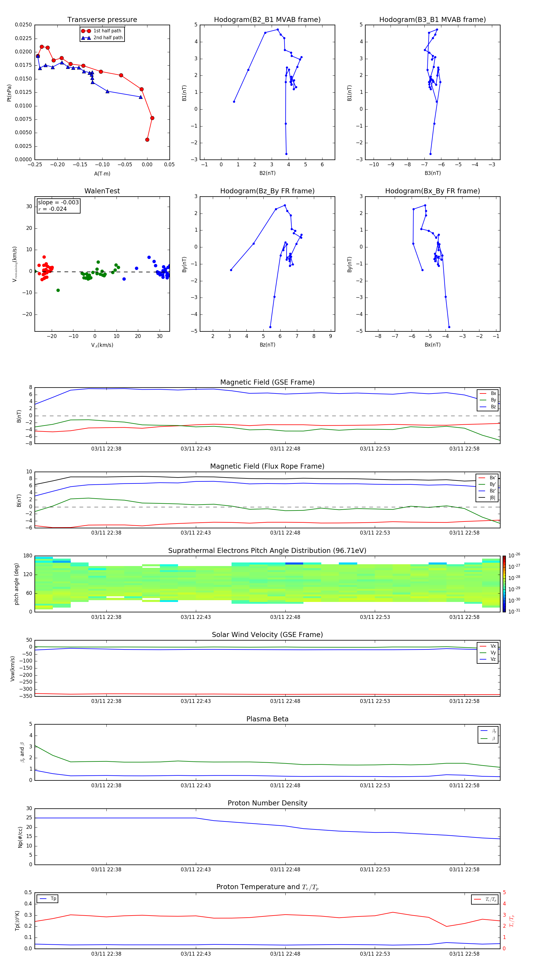Viewport: 535px width, 980px height.
Task: Click '03/11 22:48' tick under Plasma Beta
Action: click(285, 785)
